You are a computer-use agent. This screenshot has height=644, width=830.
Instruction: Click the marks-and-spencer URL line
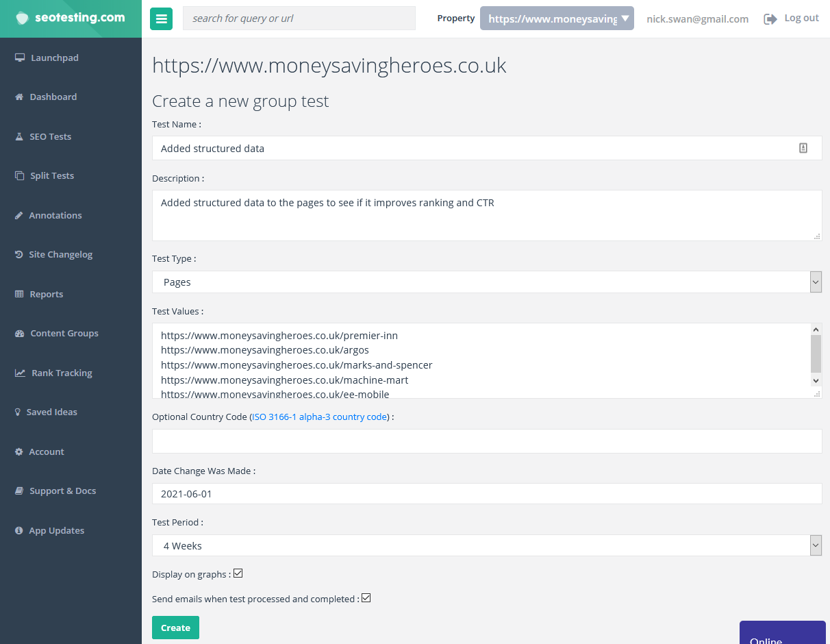tap(297, 365)
